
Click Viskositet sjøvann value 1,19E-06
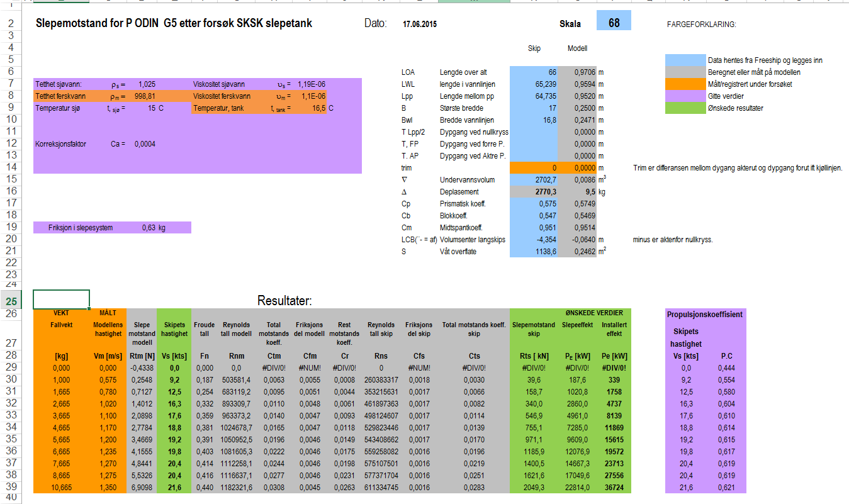click(x=312, y=84)
